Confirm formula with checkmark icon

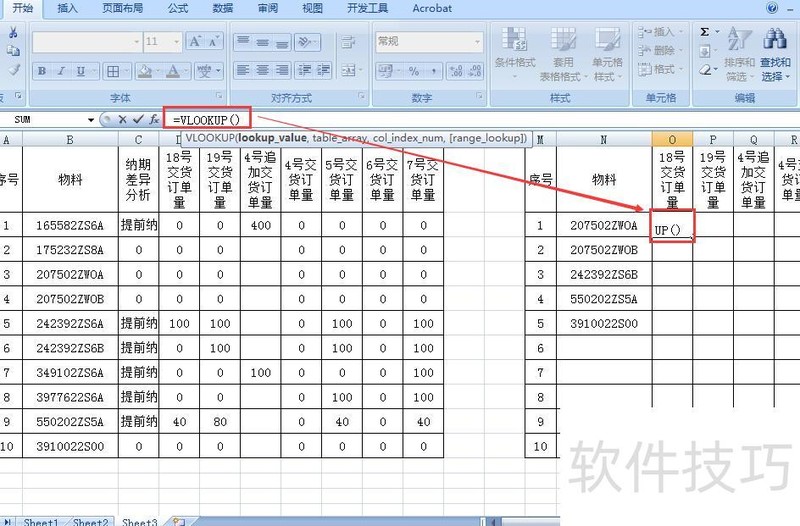(x=138, y=119)
